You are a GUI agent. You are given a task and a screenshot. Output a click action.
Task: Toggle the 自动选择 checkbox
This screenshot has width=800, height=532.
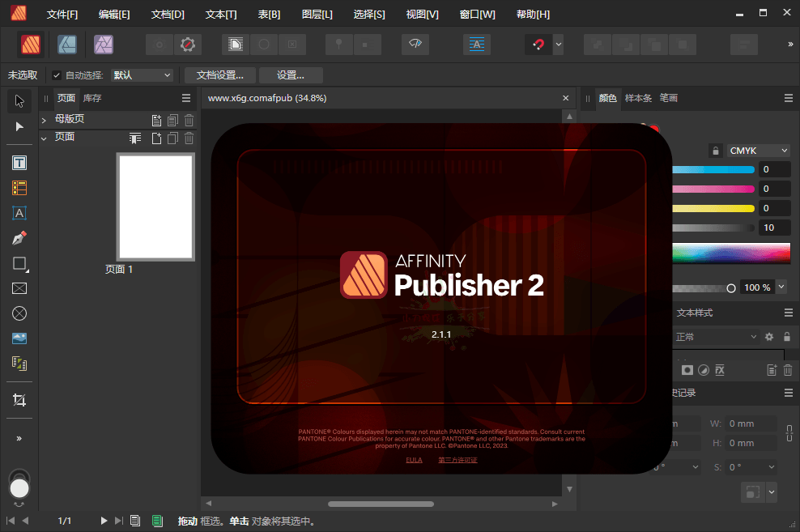click(x=57, y=74)
